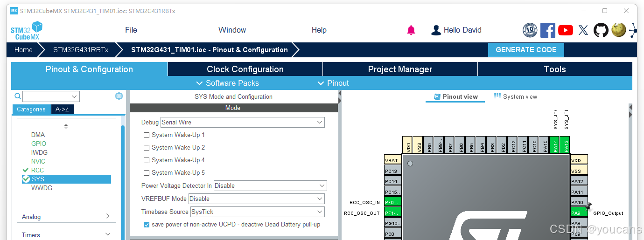Open the wiki globe icon

(x=618, y=30)
